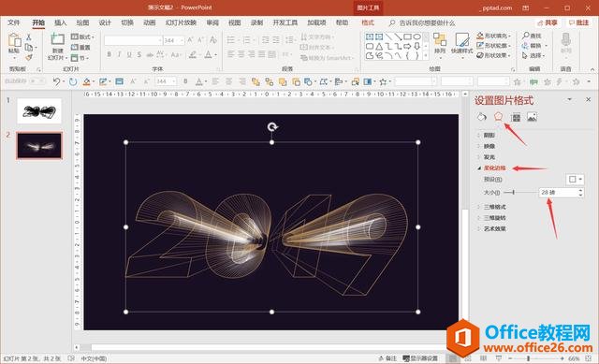Adjust the soft edge size slider
Viewport: 599px width, 364px height.
[x=514, y=193]
